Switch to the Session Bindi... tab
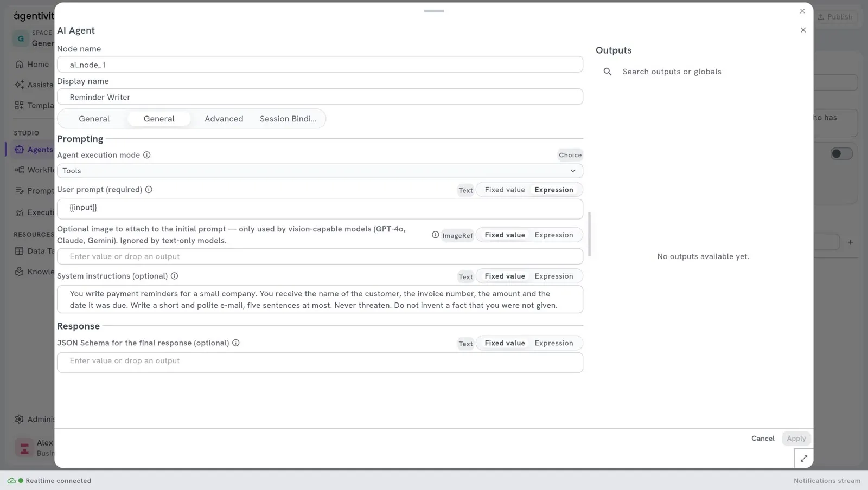This screenshot has height=490, width=868. (288, 119)
